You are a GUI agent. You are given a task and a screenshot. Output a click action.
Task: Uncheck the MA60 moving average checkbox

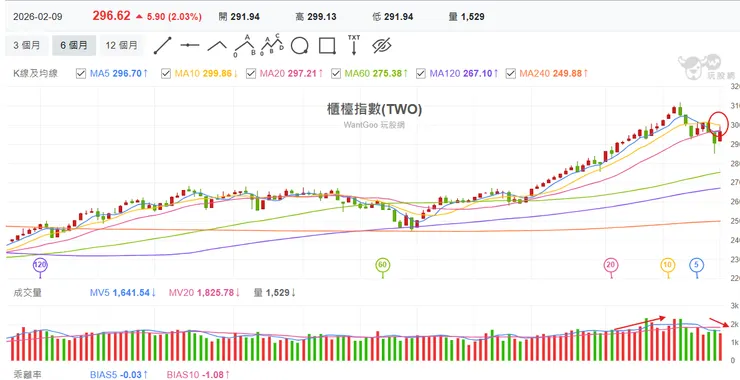(336, 74)
